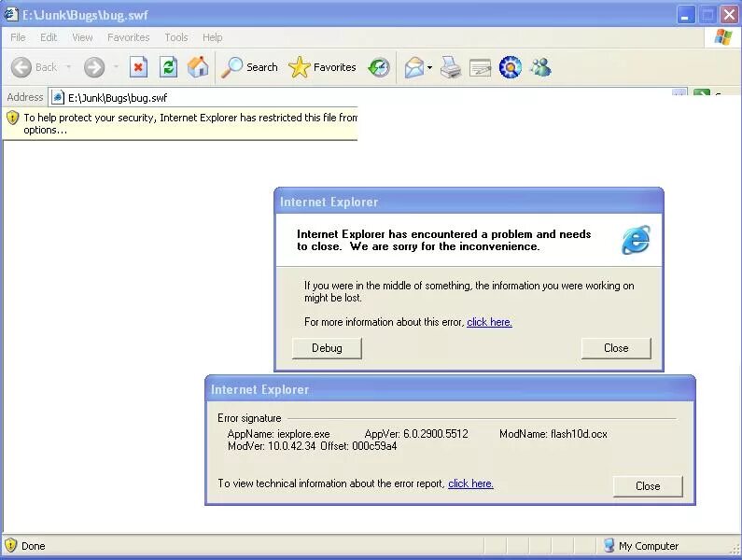Click the IE icon in the window title bar
Image resolution: width=742 pixels, height=560 pixels.
11,15
